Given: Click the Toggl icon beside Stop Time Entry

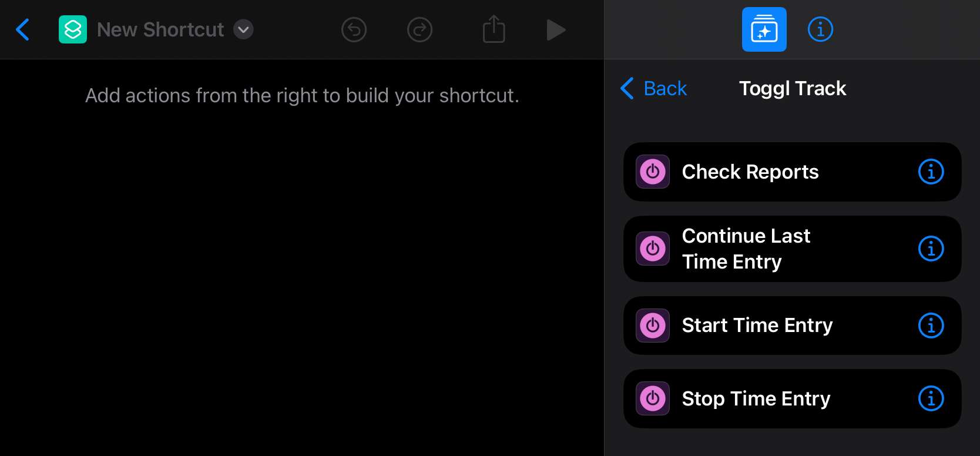Looking at the screenshot, I should (x=653, y=398).
